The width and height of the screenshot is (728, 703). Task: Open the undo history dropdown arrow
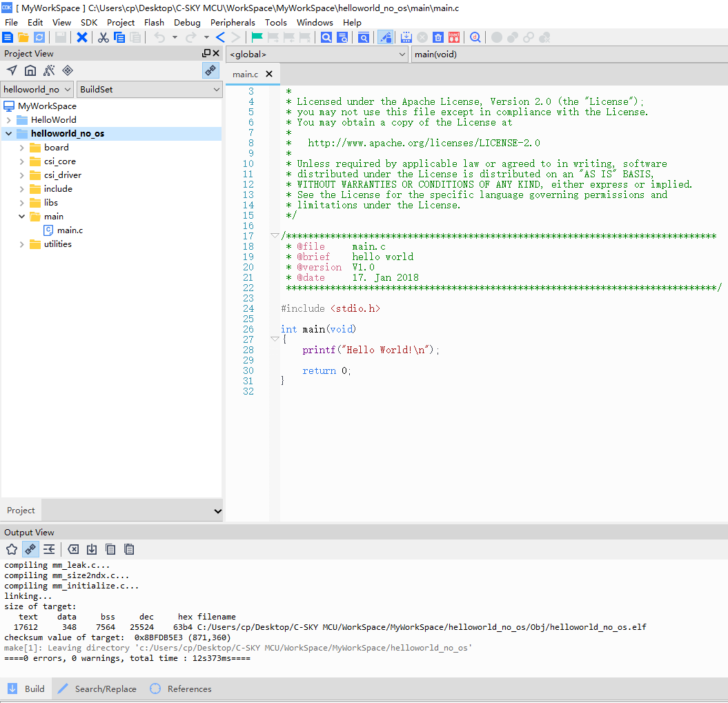[x=175, y=38]
